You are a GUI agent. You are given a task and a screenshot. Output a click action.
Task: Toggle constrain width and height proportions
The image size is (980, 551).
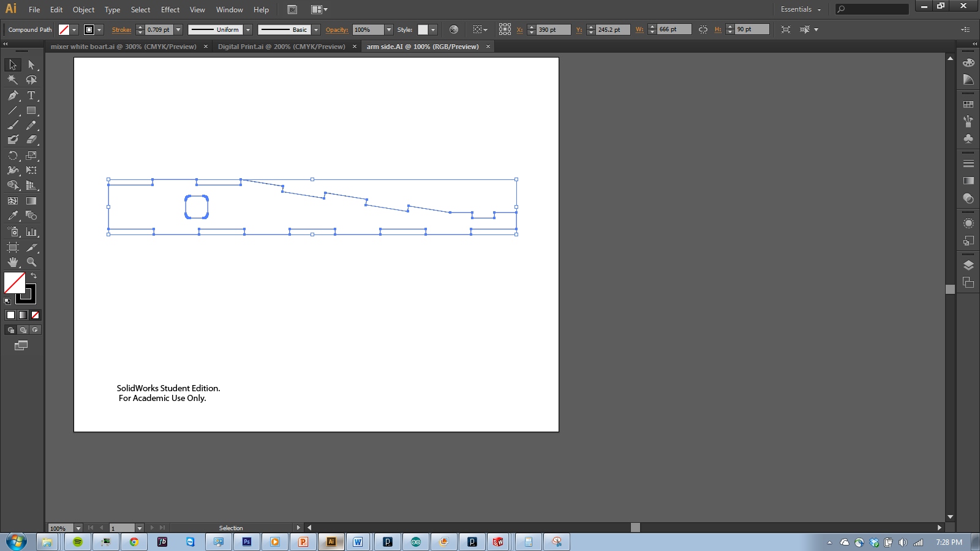point(703,29)
